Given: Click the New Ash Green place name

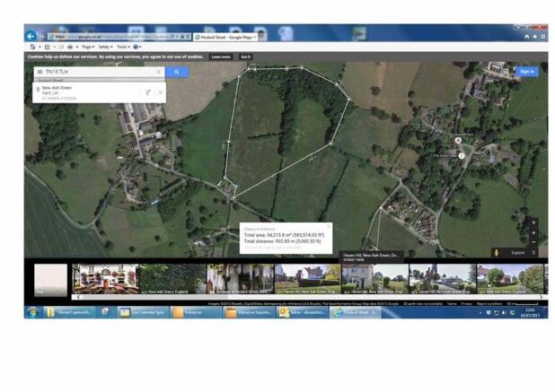Looking at the screenshot, I should tap(57, 88).
